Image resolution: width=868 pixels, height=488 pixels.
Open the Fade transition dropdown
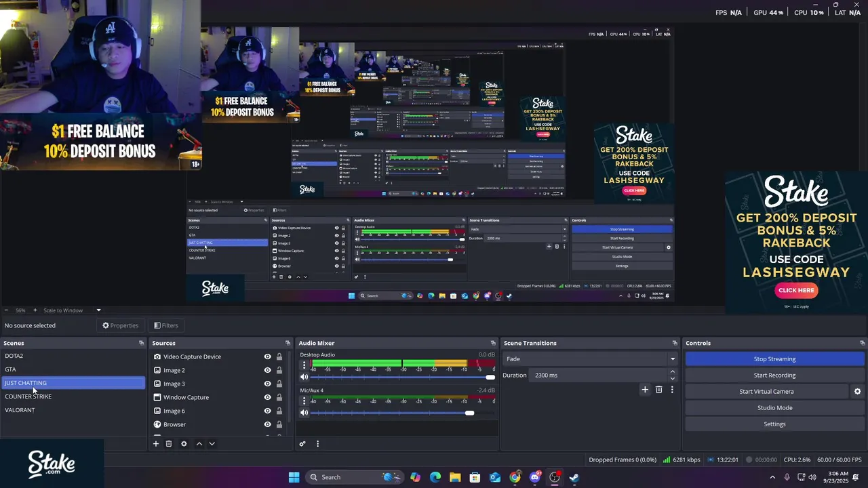591,359
